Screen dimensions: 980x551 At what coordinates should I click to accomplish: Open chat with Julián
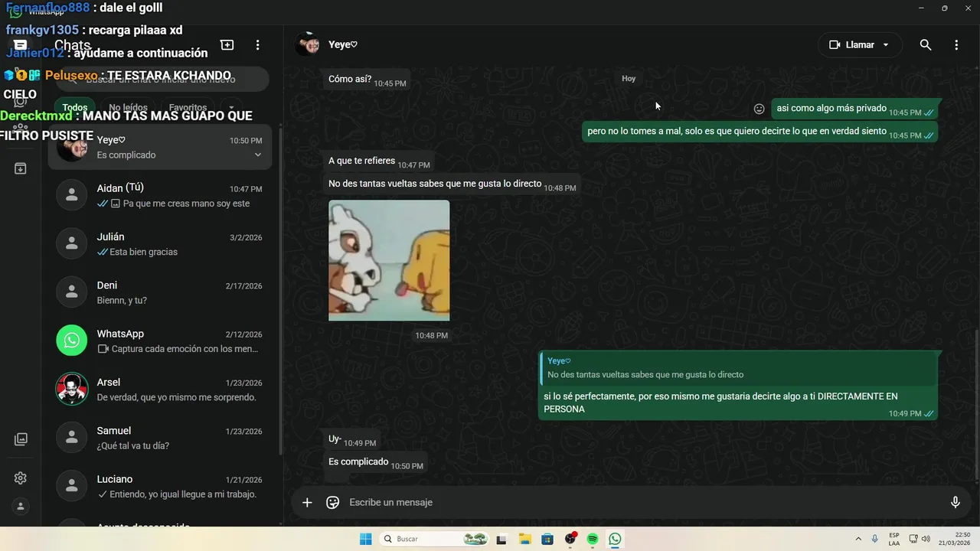(x=160, y=244)
